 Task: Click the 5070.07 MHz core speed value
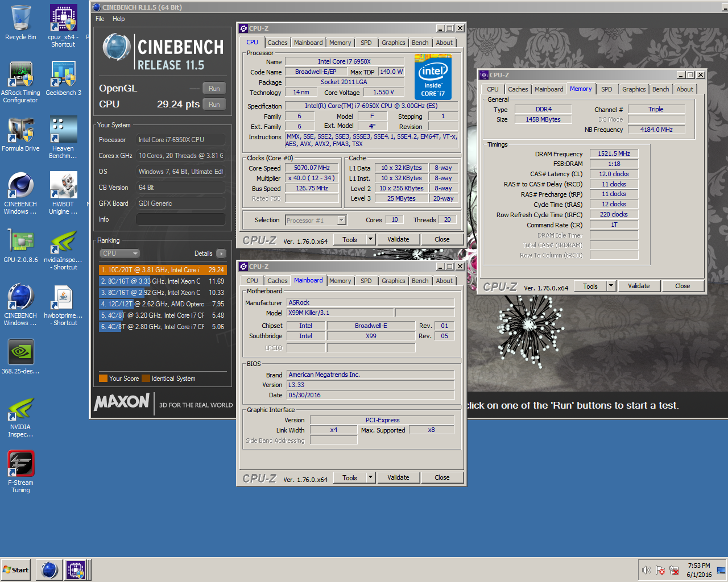[312, 168]
